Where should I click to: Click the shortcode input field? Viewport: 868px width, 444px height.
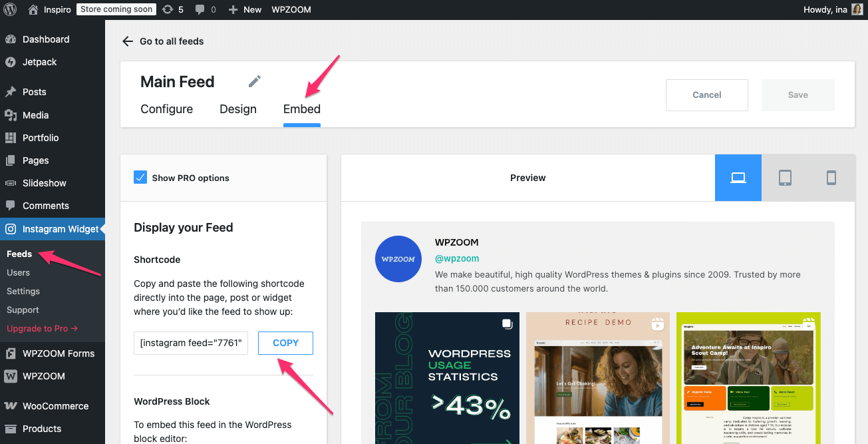tap(191, 343)
